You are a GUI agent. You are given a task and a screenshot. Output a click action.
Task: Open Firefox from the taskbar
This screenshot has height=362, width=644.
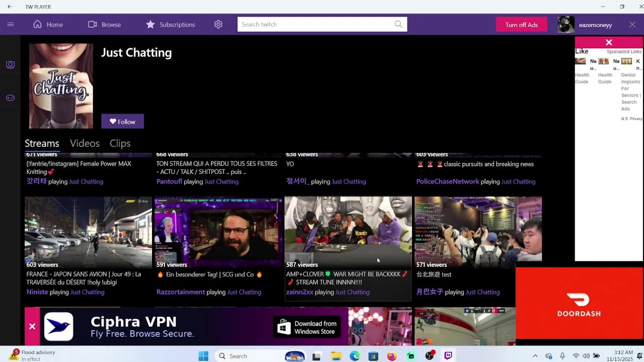[391, 356]
